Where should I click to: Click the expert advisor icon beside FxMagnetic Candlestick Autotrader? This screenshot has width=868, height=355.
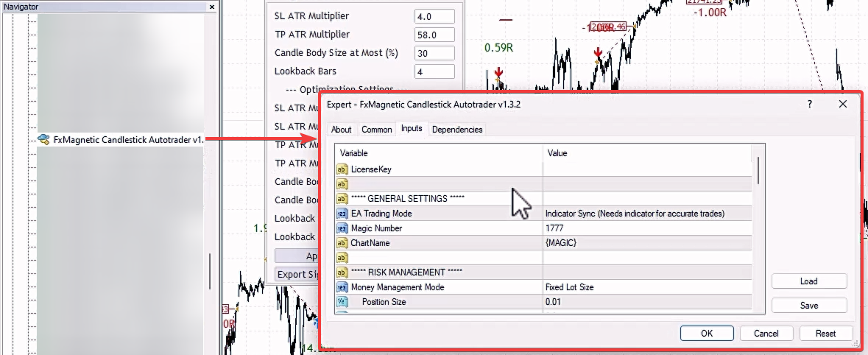[43, 139]
